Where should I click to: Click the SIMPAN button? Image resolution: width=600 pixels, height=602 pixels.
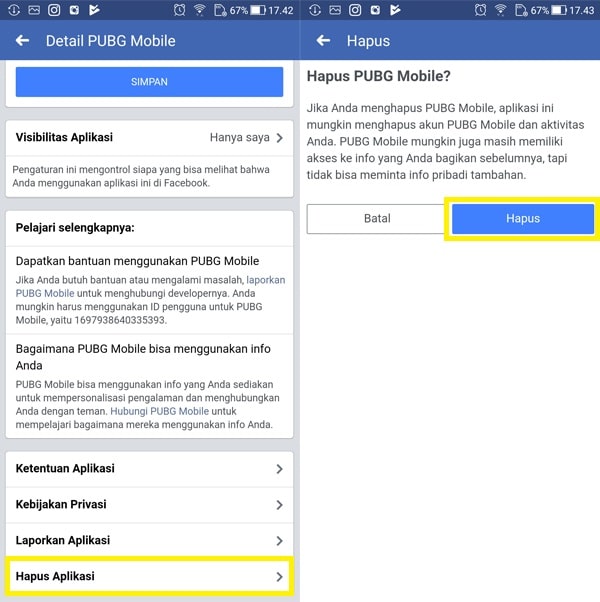(149, 82)
